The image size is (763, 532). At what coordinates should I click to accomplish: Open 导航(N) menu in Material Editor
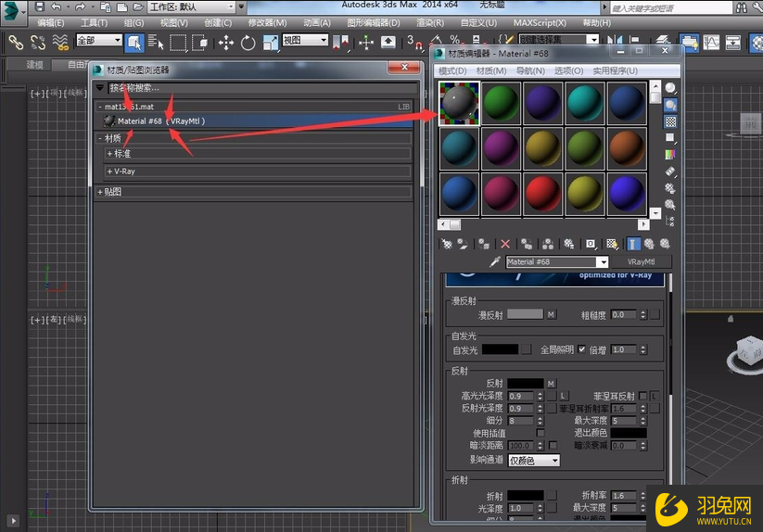click(x=530, y=71)
